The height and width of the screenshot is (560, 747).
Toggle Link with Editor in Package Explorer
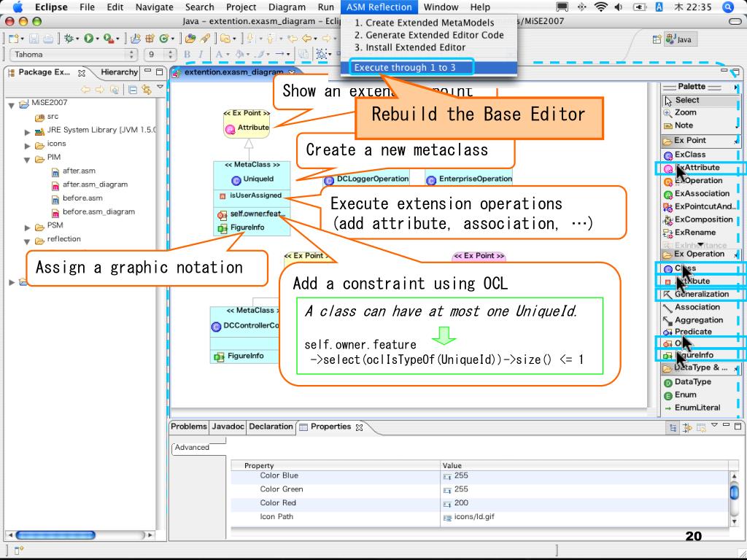pyautogui.click(x=146, y=90)
